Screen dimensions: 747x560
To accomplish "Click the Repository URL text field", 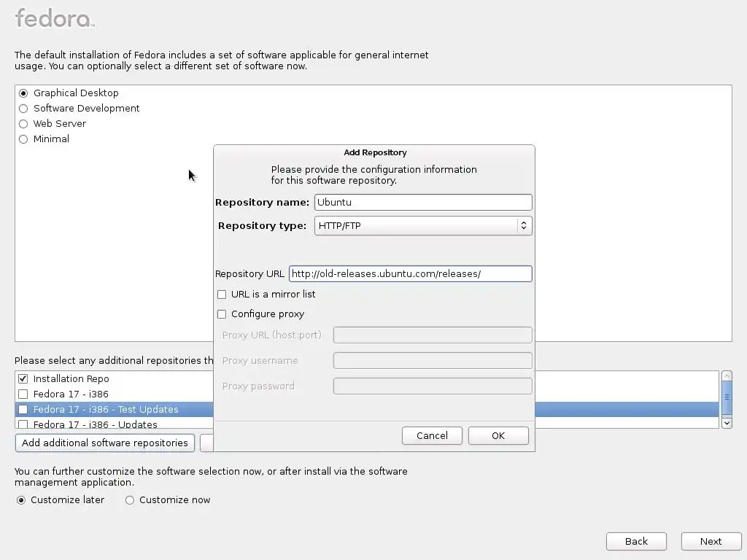I will [410, 274].
